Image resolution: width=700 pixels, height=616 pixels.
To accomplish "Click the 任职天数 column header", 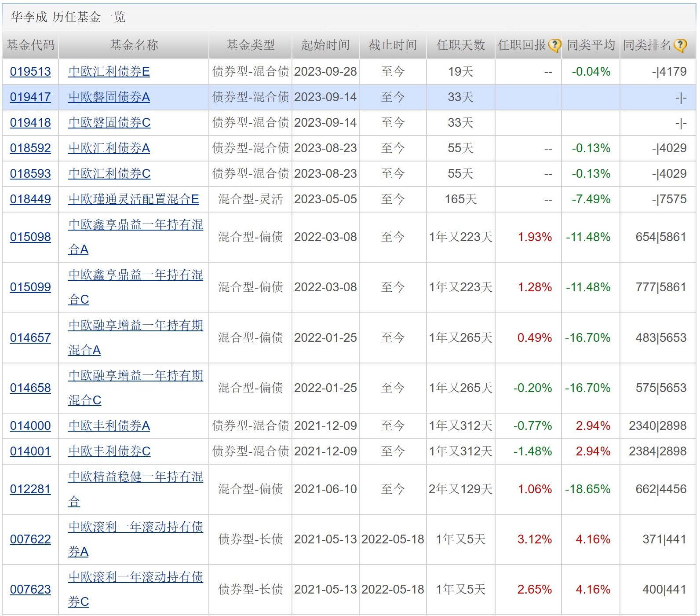I will (x=461, y=45).
